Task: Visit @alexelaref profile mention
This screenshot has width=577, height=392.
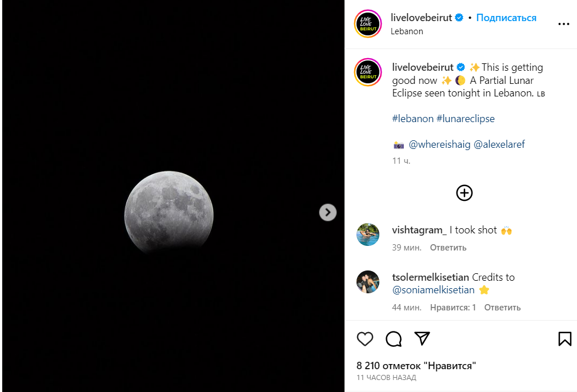Action: 499,144
